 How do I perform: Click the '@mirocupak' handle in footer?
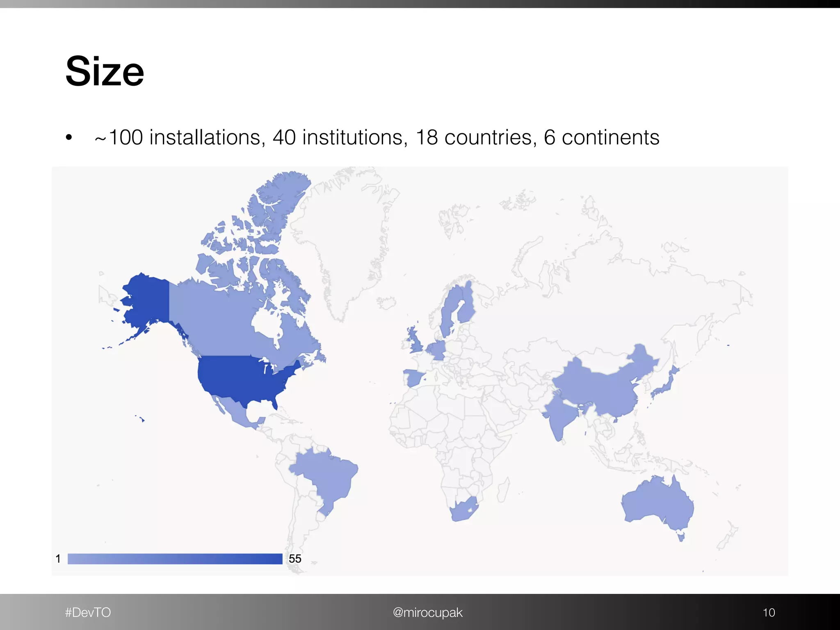click(427, 612)
